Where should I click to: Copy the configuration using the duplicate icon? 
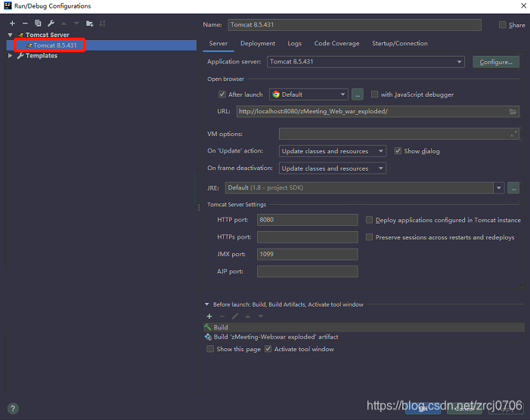point(38,23)
